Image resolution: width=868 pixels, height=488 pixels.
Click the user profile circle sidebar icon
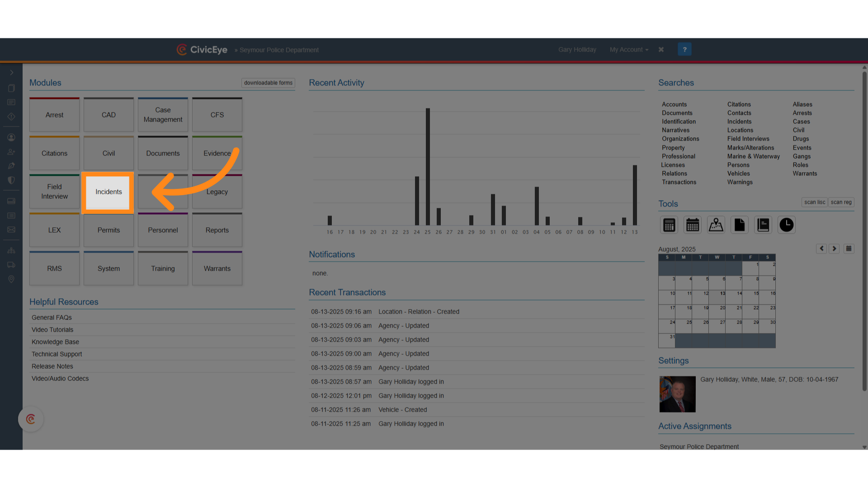[11, 137]
